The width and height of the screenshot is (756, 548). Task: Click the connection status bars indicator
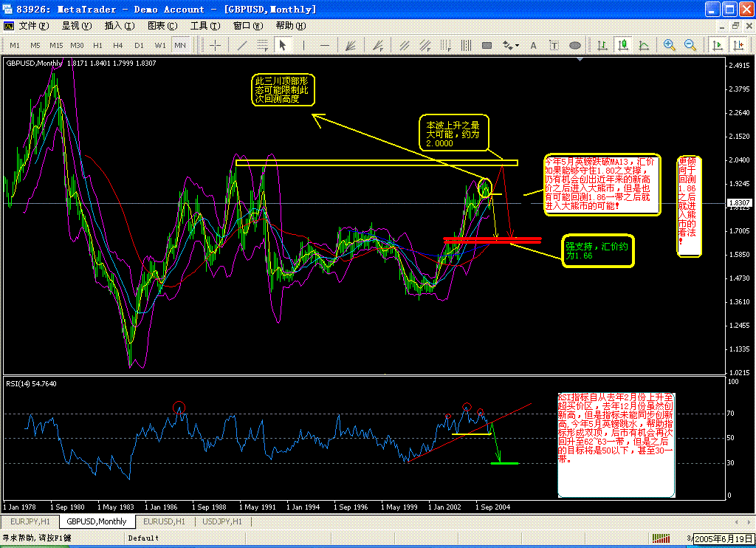point(661,538)
